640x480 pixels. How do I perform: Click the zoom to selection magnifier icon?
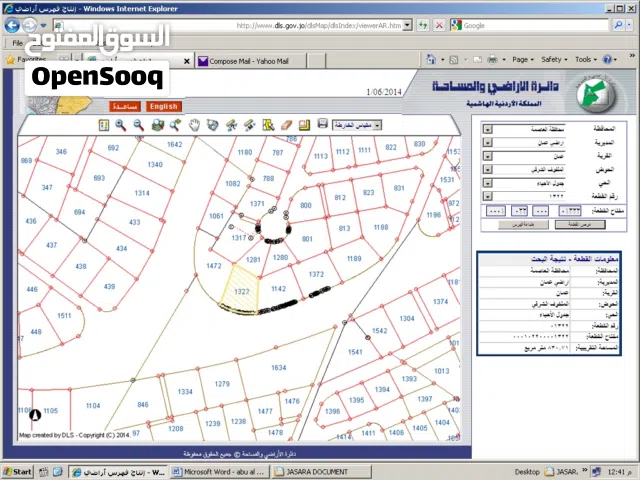click(176, 125)
